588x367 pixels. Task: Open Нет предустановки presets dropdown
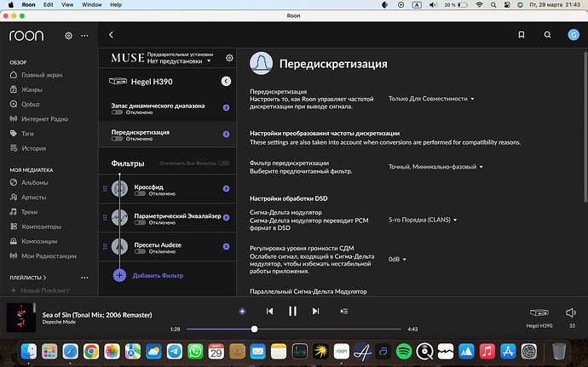[x=179, y=61]
